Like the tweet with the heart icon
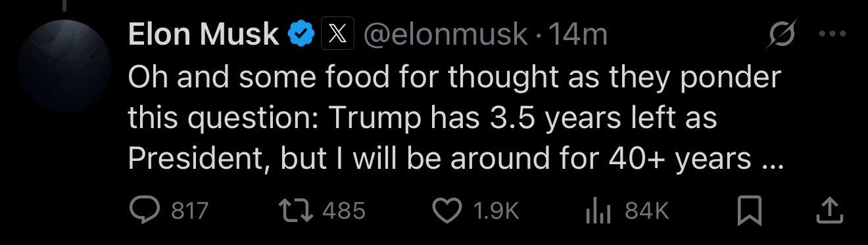868x245 pixels. (x=448, y=210)
